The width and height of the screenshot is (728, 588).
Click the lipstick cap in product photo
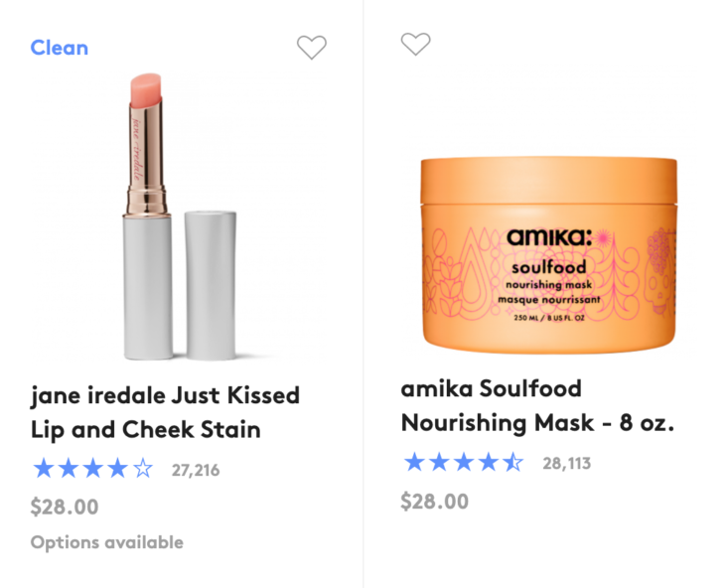(211, 285)
